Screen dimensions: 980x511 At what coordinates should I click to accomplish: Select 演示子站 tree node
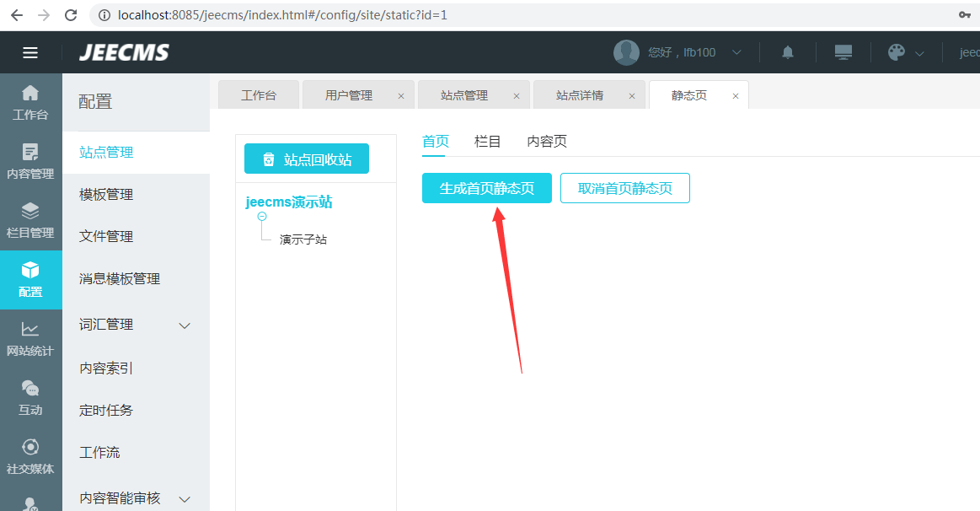tap(303, 239)
